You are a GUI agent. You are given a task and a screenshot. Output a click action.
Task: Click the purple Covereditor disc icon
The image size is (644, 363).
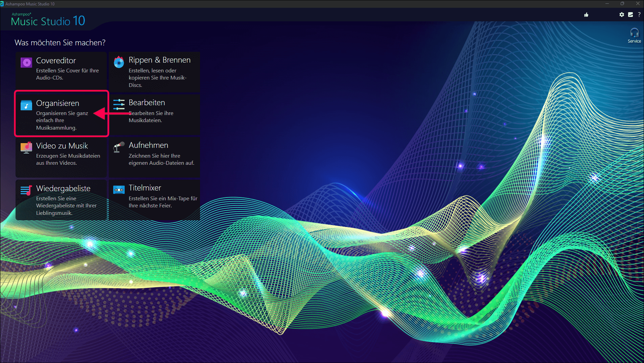point(26,63)
